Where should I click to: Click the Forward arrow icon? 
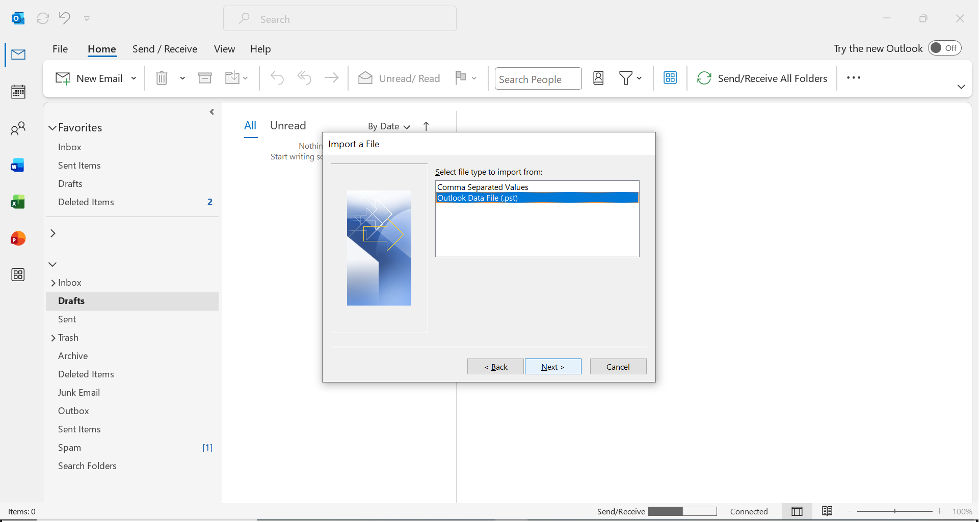click(332, 78)
